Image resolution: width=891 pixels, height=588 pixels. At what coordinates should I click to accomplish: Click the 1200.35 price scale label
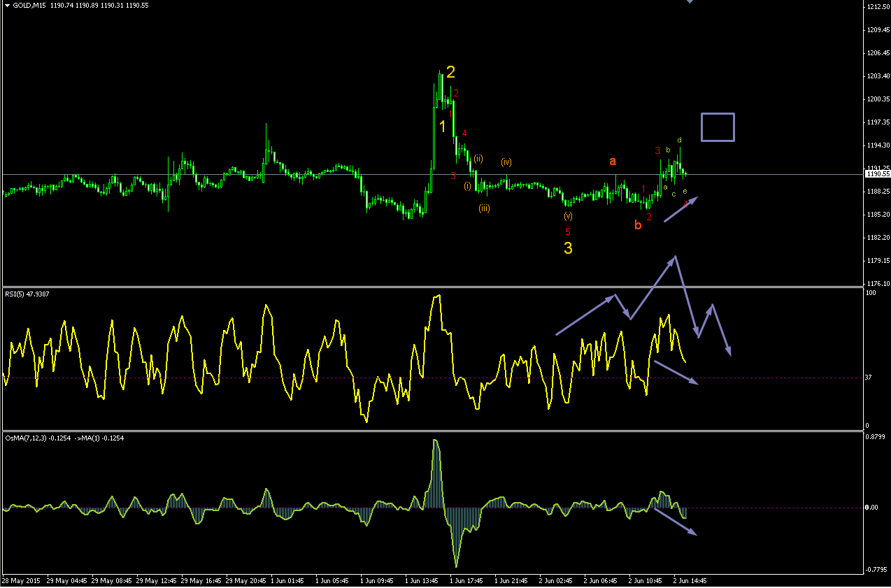coord(877,99)
